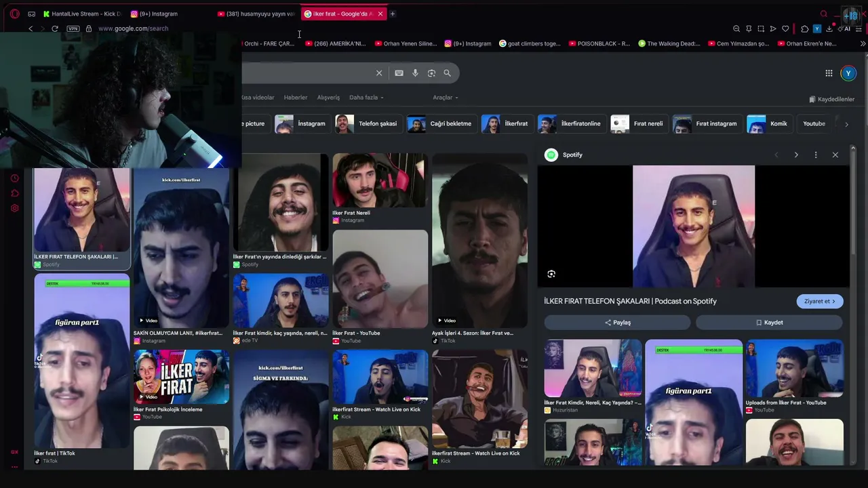Click the address bar URL field
Image resolution: width=868 pixels, height=488 pixels.
point(133,28)
